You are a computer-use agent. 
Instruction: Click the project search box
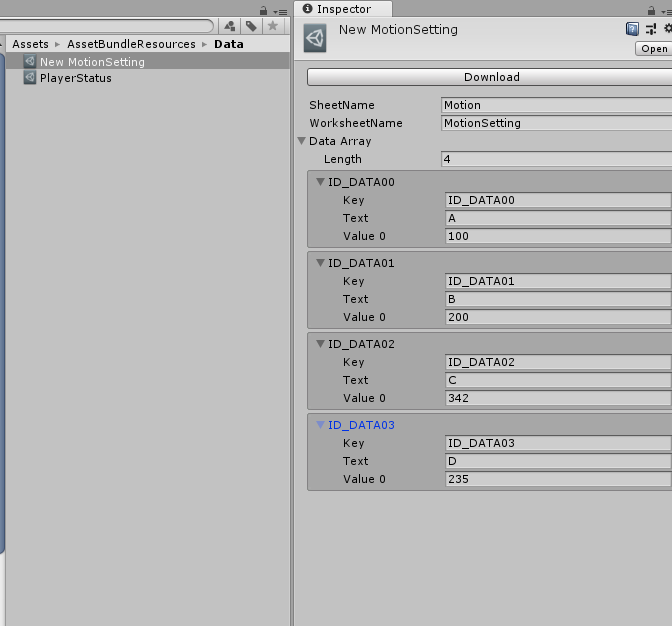[x=106, y=26]
